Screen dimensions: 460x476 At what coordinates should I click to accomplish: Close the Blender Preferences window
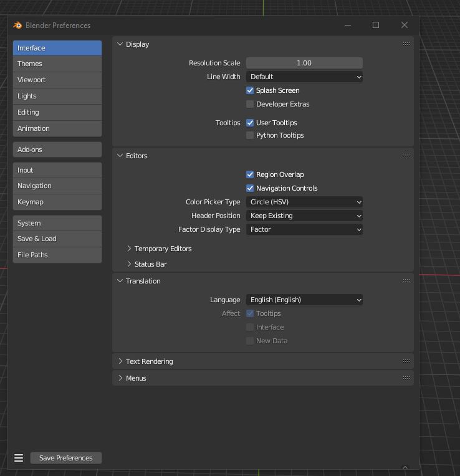click(x=404, y=25)
